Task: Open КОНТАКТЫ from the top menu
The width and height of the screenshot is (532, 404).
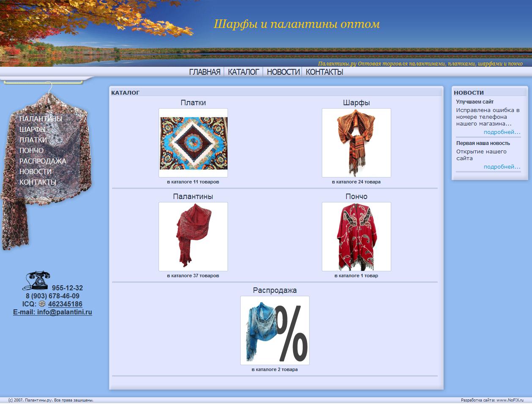Action: [x=324, y=71]
